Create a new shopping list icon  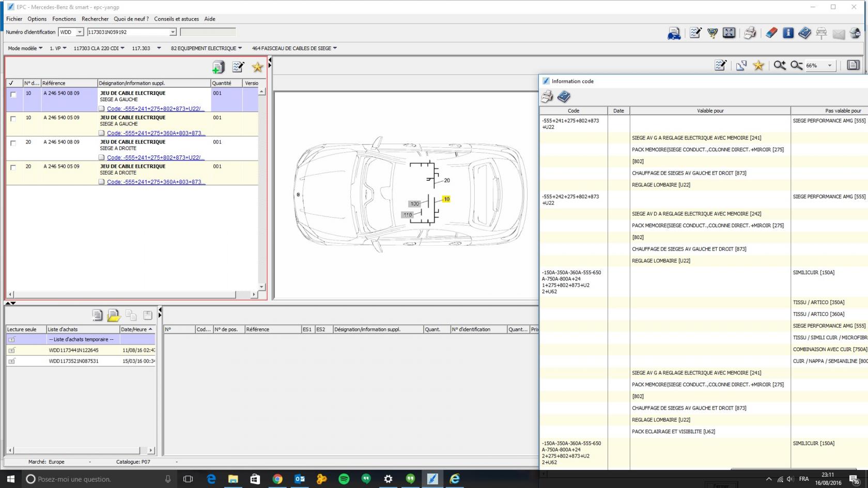point(97,315)
